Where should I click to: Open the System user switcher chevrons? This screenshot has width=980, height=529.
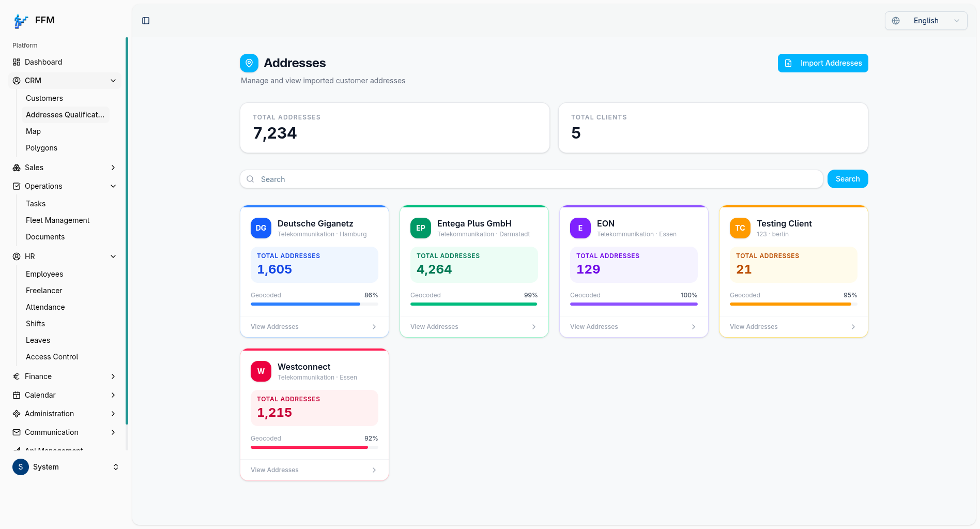(x=116, y=467)
